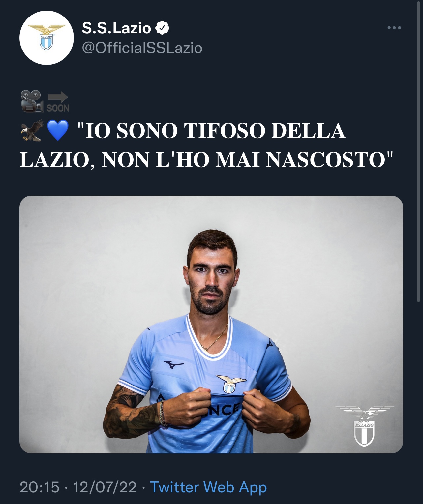Open the three-dot more options menu
Image resolution: width=423 pixels, height=504 pixels.
[394, 28]
